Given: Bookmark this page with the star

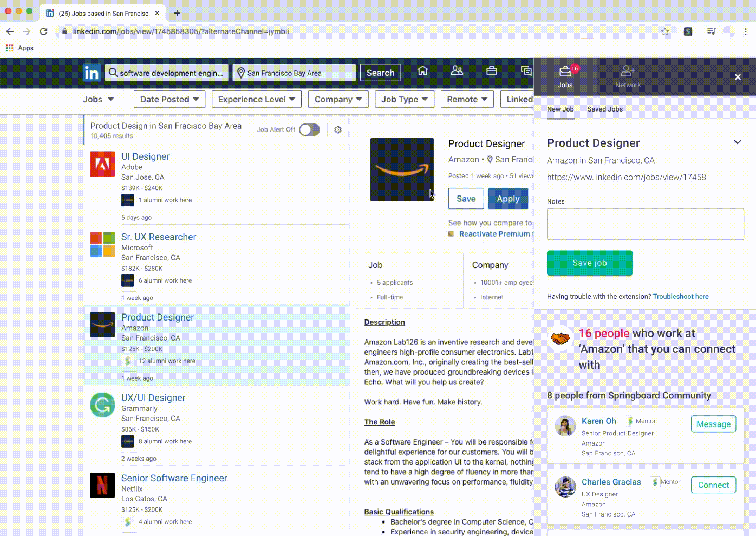Looking at the screenshot, I should [x=665, y=31].
